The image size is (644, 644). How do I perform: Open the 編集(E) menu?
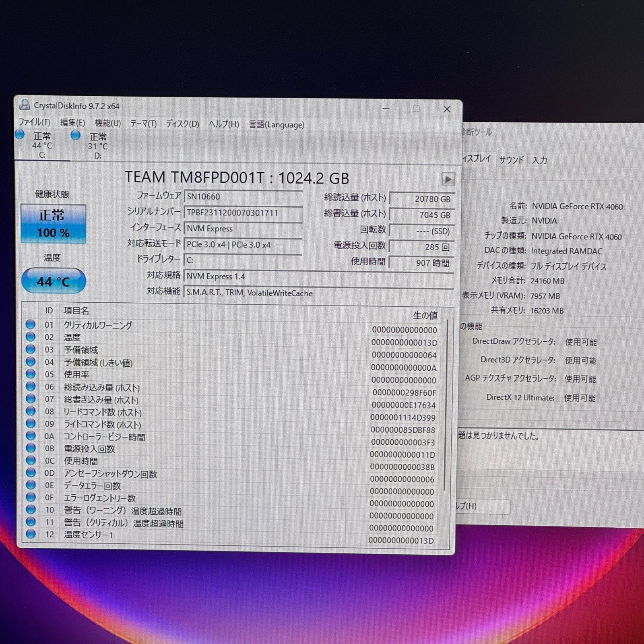[x=72, y=122]
